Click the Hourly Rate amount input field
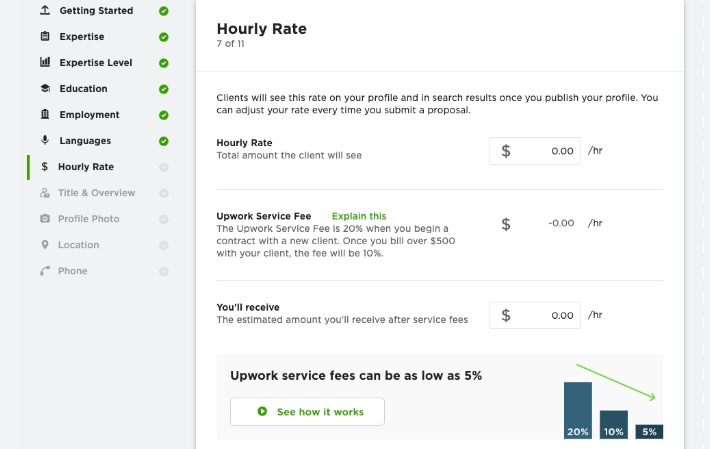Screen dimensions: 710x449 coord(535,151)
